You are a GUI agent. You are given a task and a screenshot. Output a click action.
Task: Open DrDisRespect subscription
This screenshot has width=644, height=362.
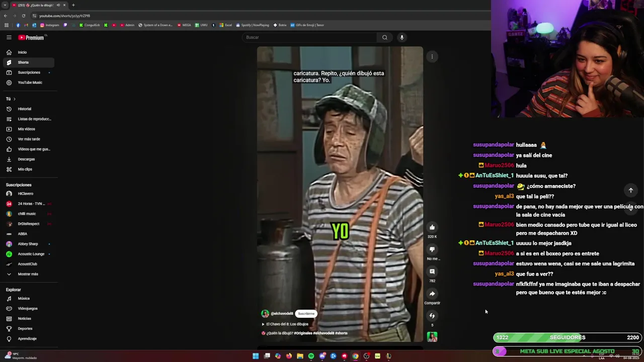28,224
